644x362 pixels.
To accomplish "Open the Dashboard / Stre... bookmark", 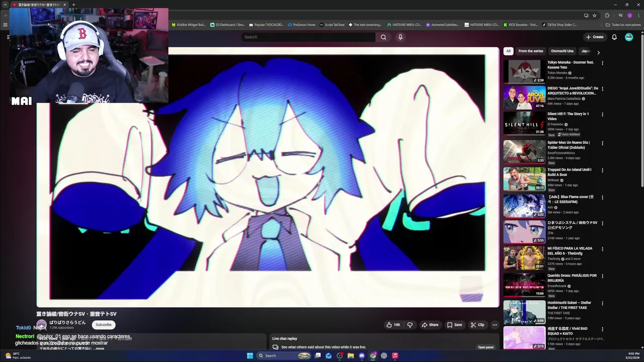I will coord(227,25).
